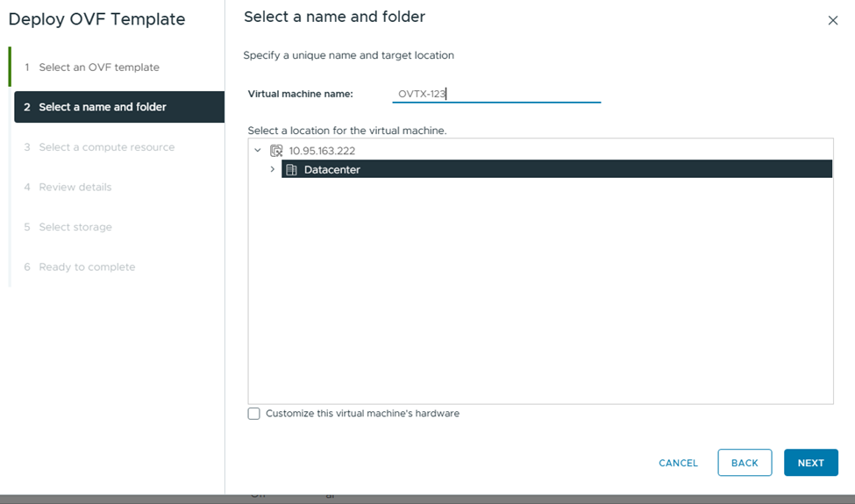This screenshot has height=504, width=855.
Task: Close the Deploy OVF Template dialog
Action: click(832, 20)
